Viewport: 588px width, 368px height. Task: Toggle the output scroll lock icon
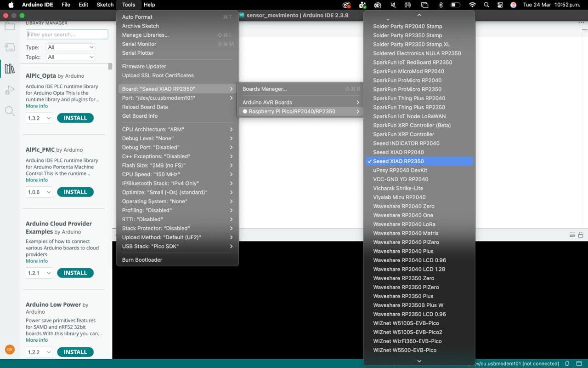point(581,235)
